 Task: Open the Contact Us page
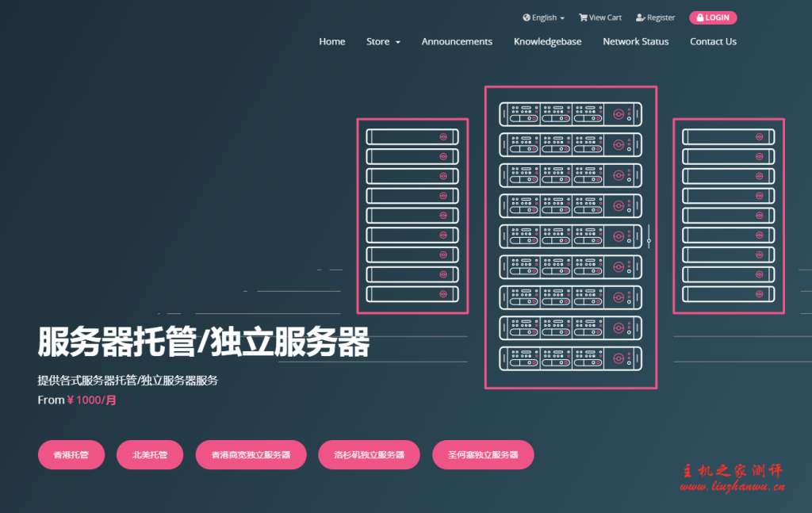(712, 41)
